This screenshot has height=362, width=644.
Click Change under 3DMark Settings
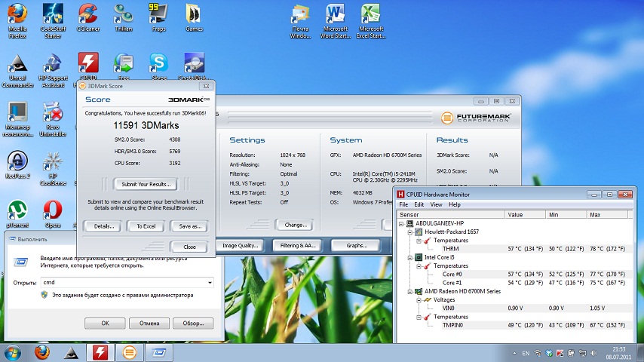tap(296, 225)
